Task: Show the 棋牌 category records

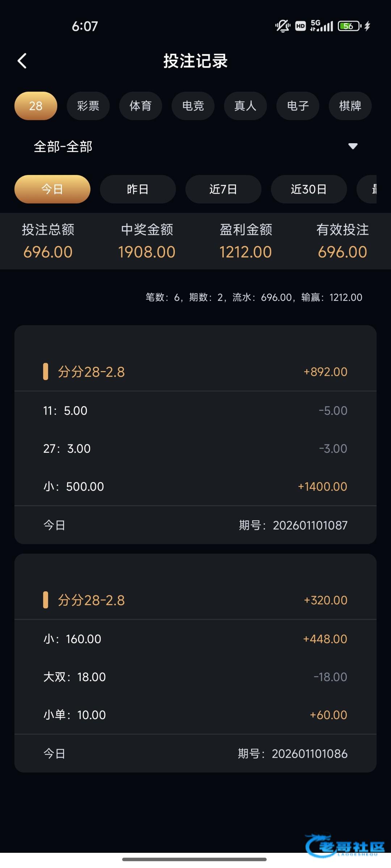Action: pyautogui.click(x=350, y=106)
